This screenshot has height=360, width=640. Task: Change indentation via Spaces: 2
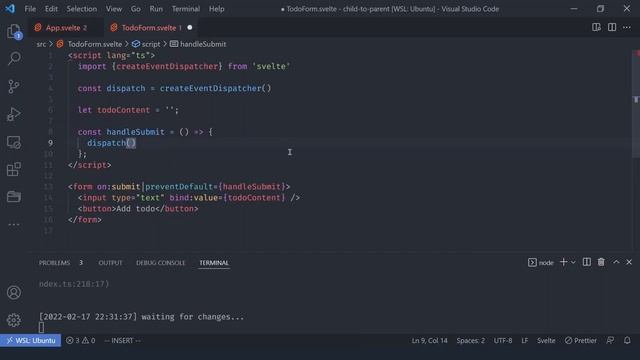[x=471, y=340]
